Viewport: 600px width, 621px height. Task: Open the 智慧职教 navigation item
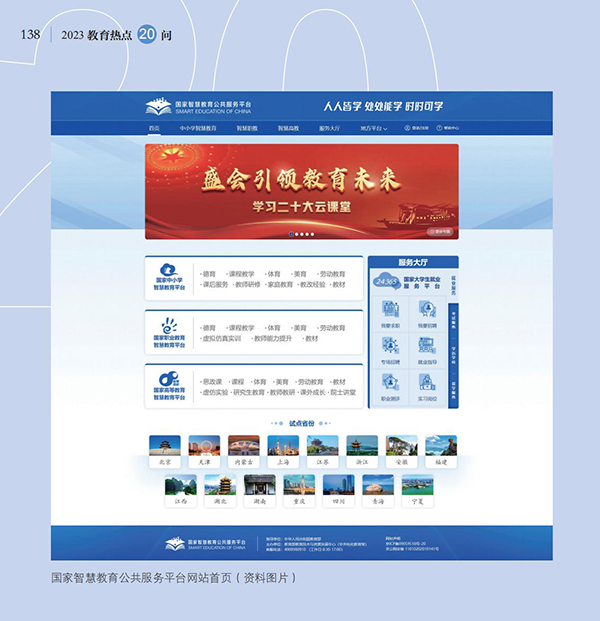[x=247, y=128]
